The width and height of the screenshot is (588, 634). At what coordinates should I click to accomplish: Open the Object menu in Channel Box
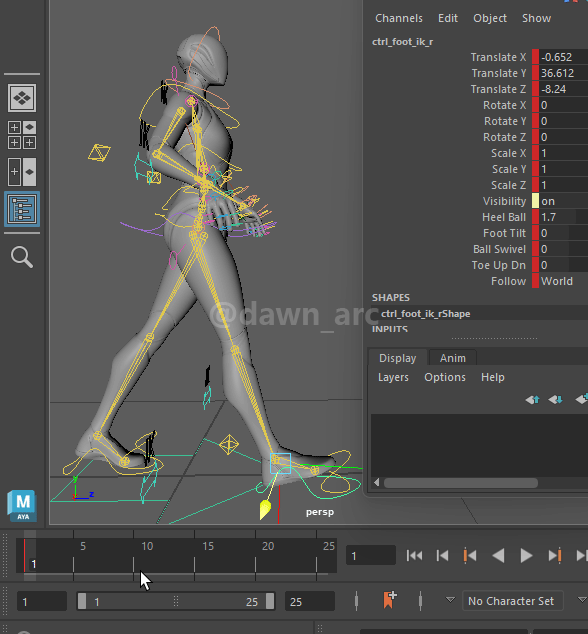[x=490, y=18]
